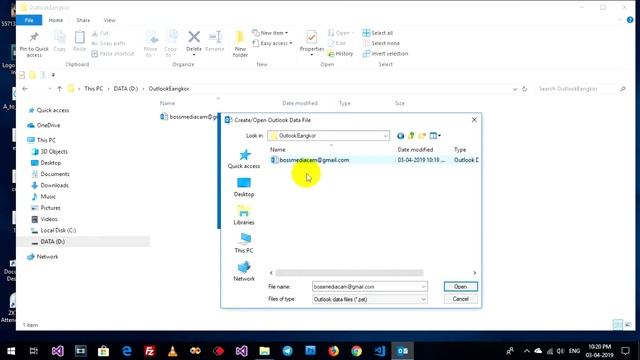Expand the Look in folder dropdown

(385, 136)
